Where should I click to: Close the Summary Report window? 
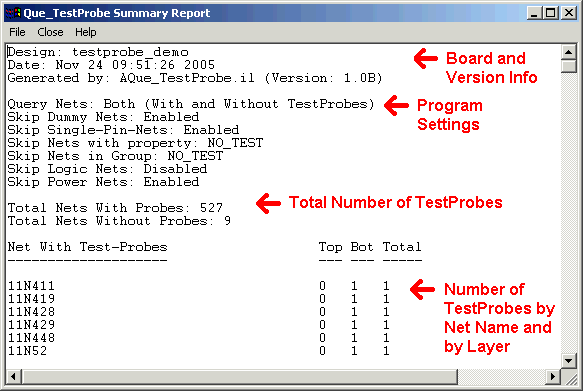(x=569, y=13)
